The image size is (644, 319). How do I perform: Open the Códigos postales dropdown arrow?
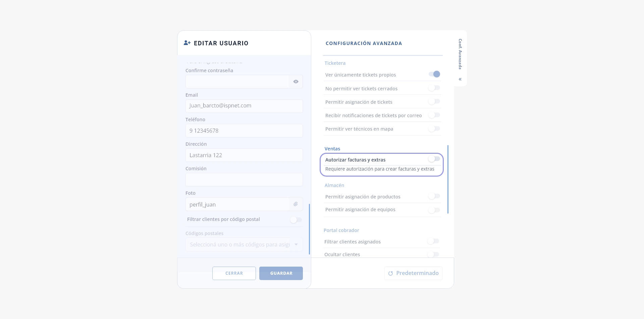pos(296,244)
